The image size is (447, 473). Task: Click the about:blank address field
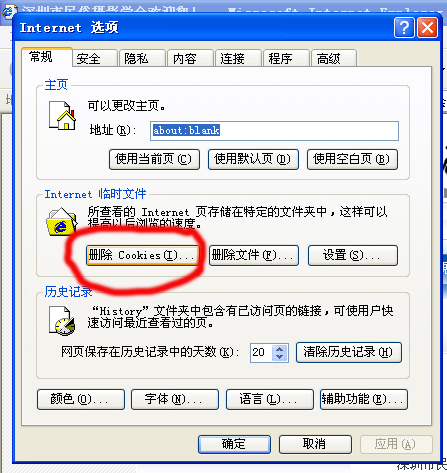pos(274,131)
